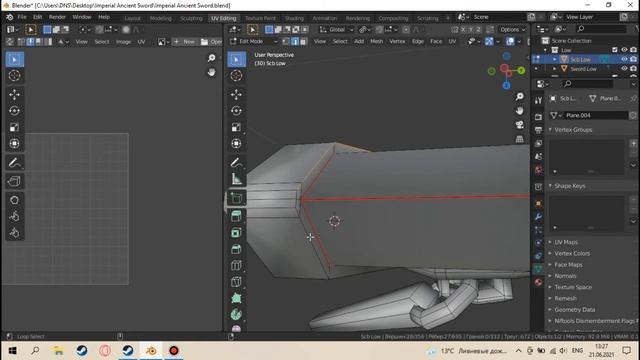Toggle visibility eye for Sword Low object
The width and height of the screenshot is (640, 360).
pos(624,69)
